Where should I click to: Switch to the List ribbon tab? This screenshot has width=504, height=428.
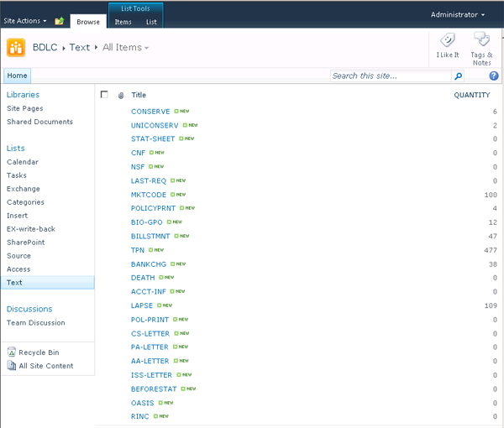(x=151, y=22)
